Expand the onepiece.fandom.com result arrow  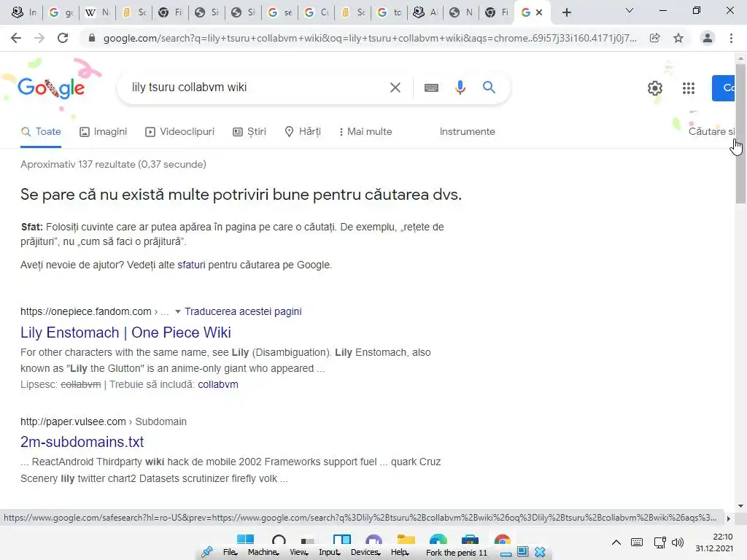(178, 311)
